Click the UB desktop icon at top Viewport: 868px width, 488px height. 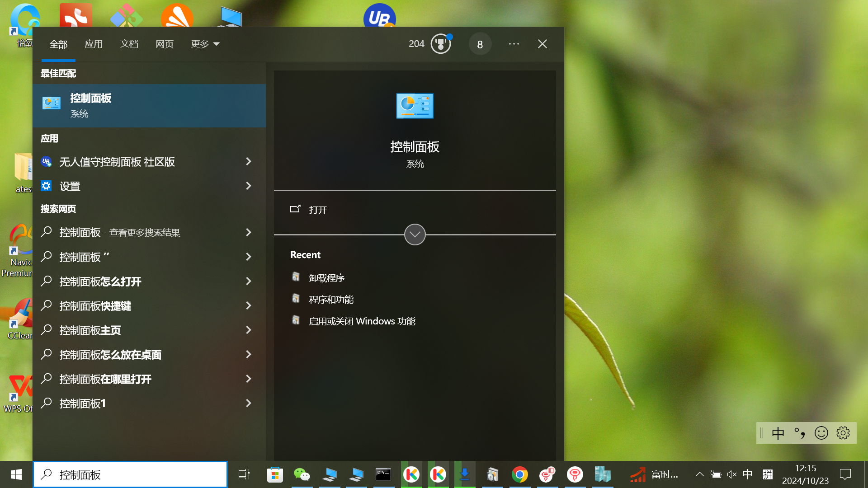380,15
